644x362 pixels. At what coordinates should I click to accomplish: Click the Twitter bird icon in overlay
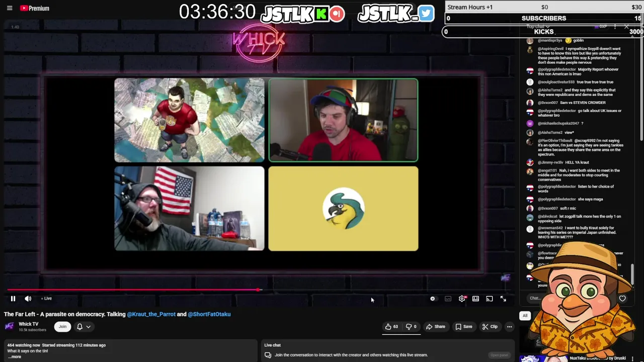pos(426,14)
